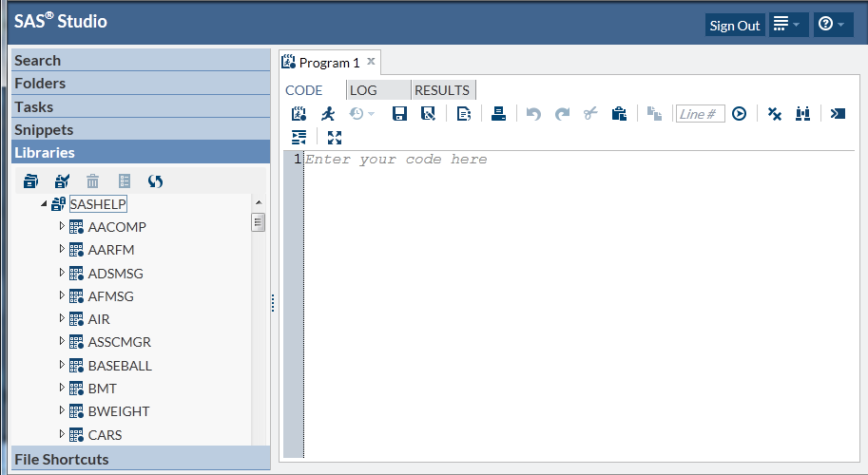Click the Cut scissors icon
This screenshot has height=475, width=868.
point(590,114)
